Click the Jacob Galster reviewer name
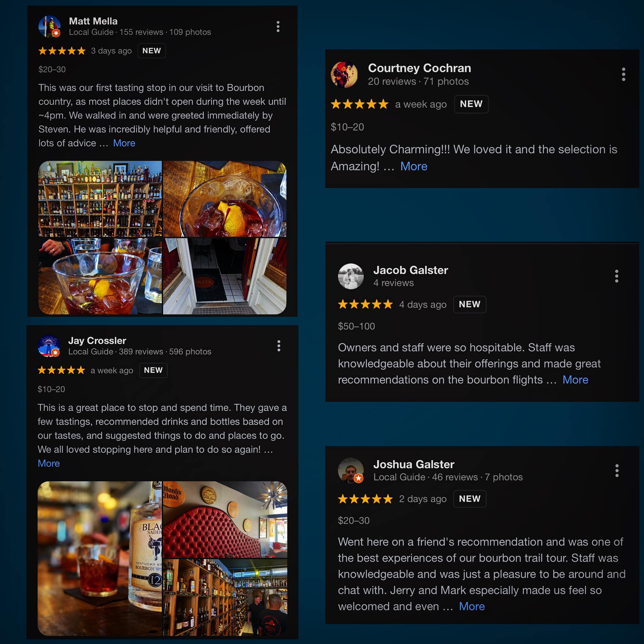This screenshot has width=644, height=644. coord(410,270)
